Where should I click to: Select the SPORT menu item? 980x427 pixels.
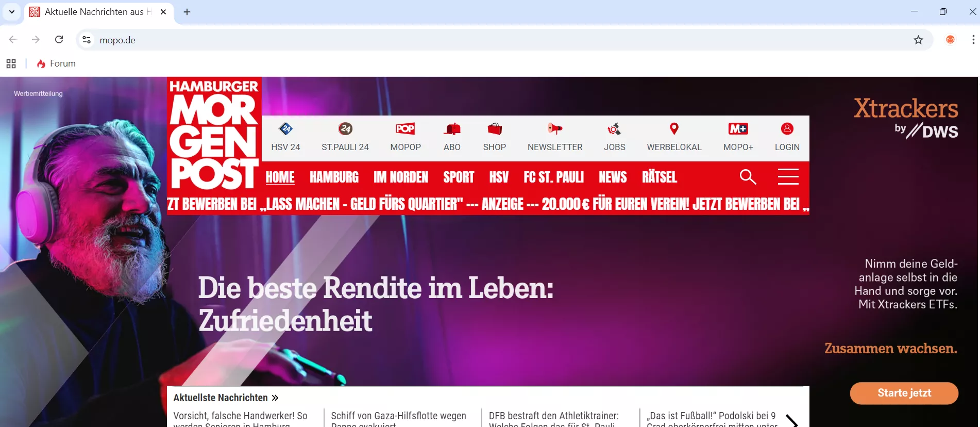[459, 177]
